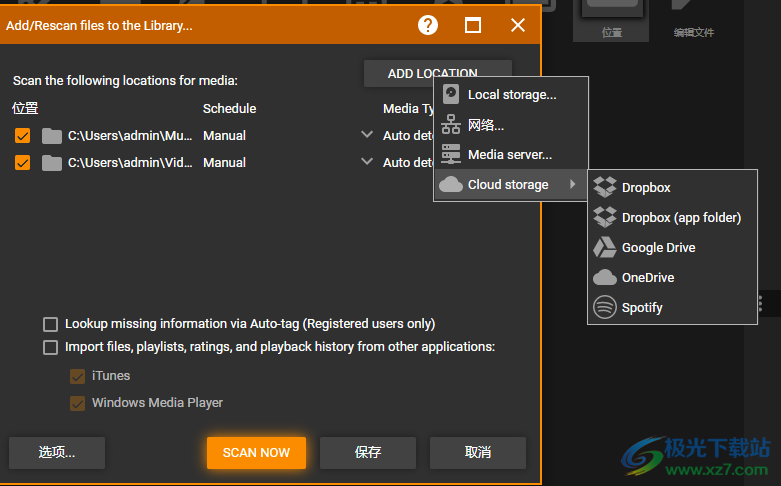This screenshot has width=781, height=486.
Task: Choose the OneDrive cloud icon
Action: pyautogui.click(x=605, y=277)
